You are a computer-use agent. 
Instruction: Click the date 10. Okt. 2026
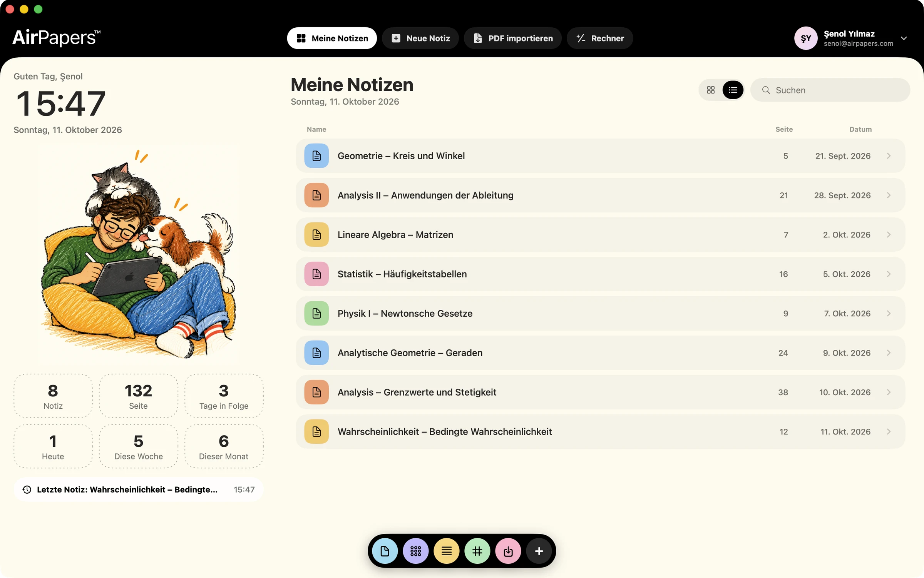coord(845,392)
